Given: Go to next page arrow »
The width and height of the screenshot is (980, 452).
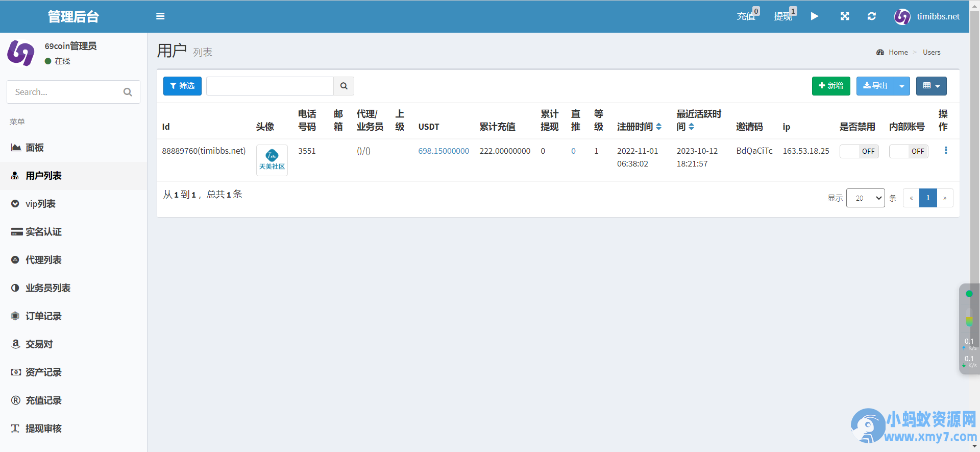Looking at the screenshot, I should click(x=945, y=198).
